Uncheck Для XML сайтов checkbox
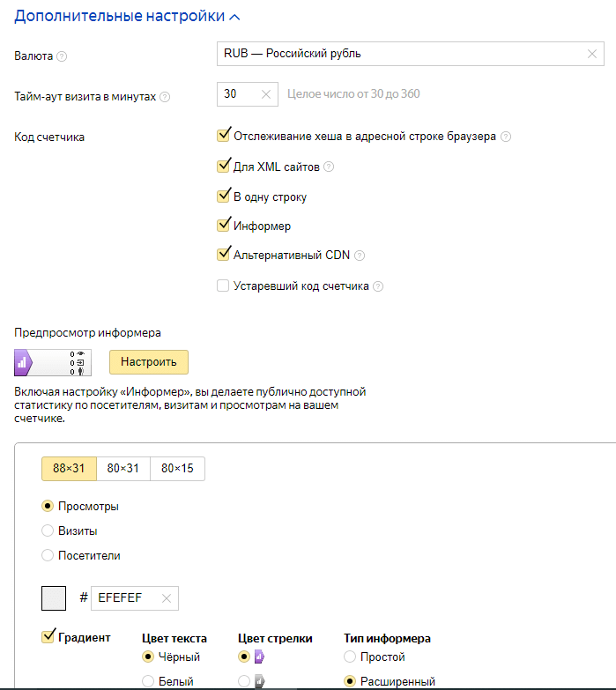This screenshot has height=690, width=616. (224, 166)
